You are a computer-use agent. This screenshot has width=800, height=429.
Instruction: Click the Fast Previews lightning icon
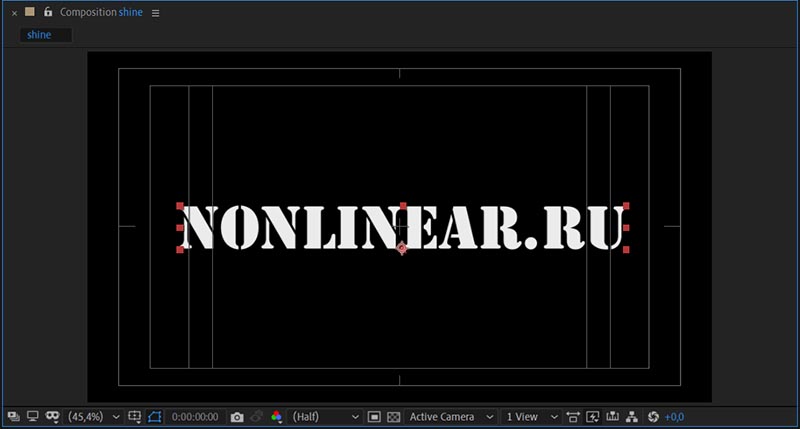(x=592, y=417)
